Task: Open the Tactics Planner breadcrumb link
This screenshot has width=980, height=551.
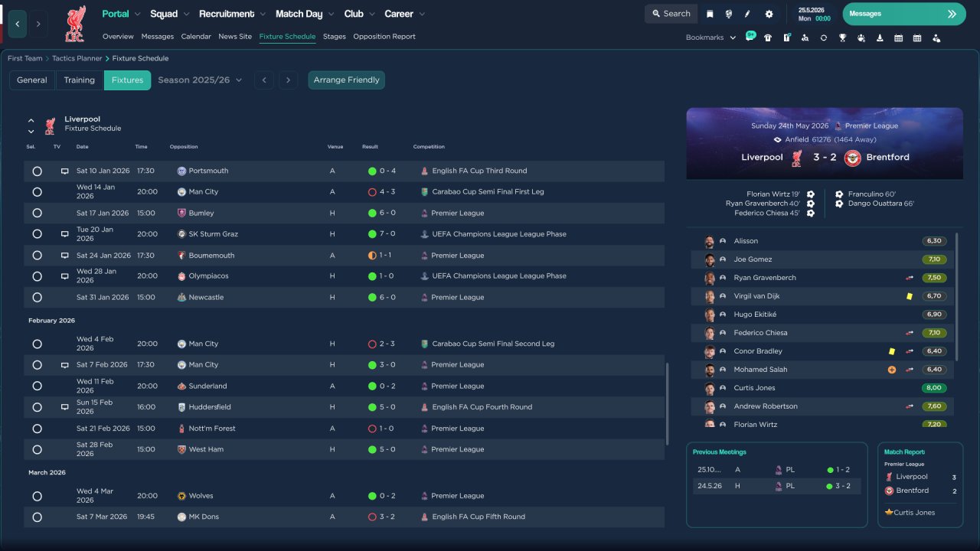Action: pos(77,58)
